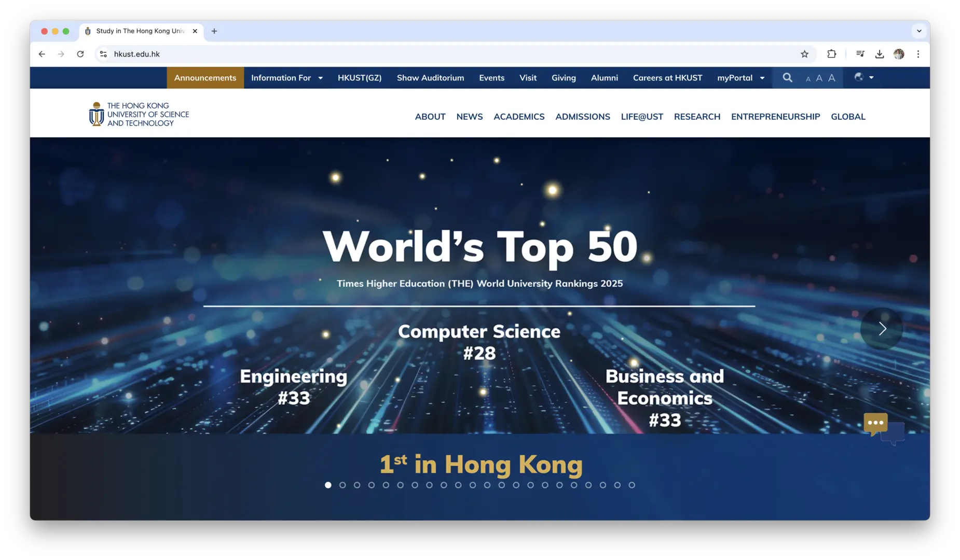
Task: Open the Alumni link
Action: point(604,78)
